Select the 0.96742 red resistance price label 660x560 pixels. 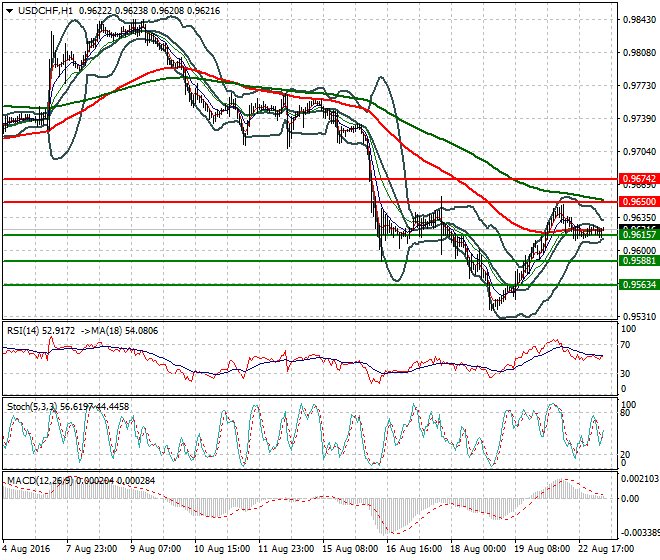pyautogui.click(x=639, y=179)
